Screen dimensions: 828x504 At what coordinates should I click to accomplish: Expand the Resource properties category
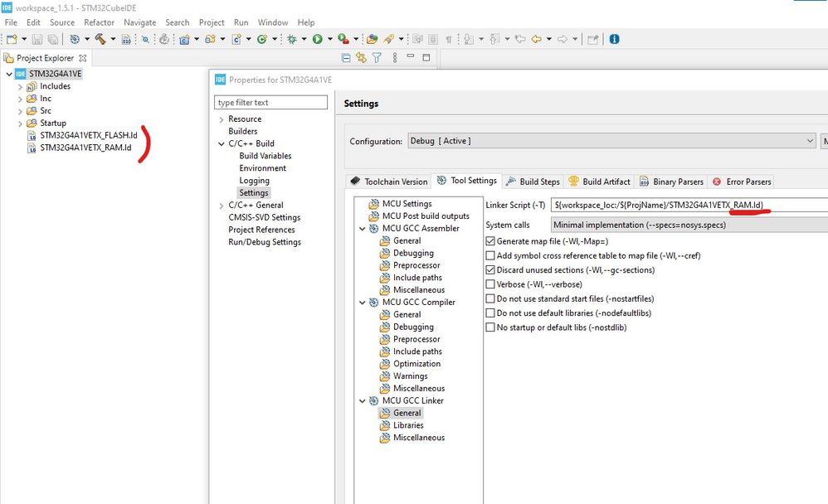[x=222, y=120]
